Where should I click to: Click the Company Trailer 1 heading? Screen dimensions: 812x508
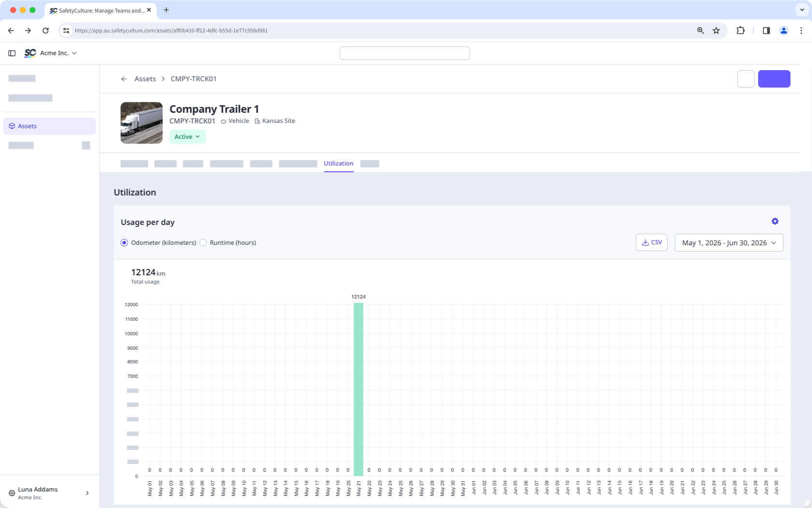(214, 109)
